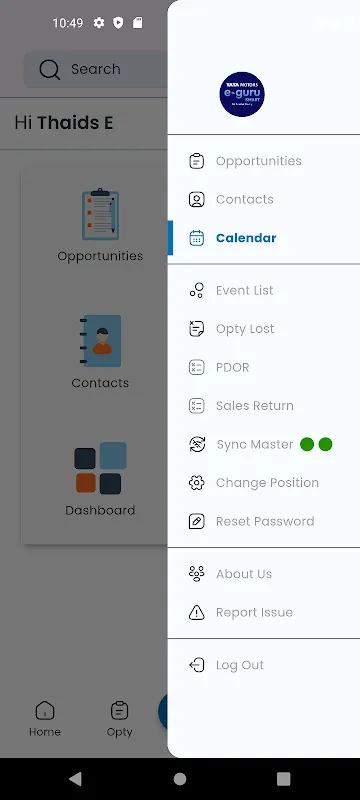Tap the Android back navigation button
Screen dimensions: 360x800
point(75,779)
